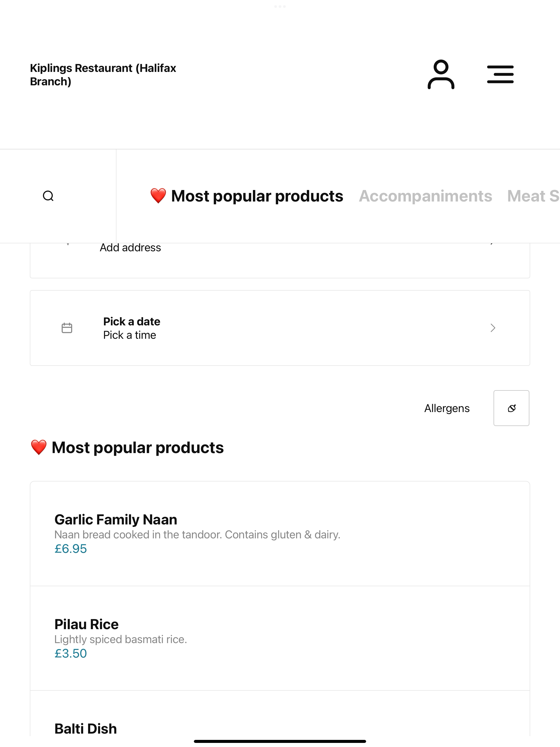Expand the Pick a date chevron

(493, 328)
